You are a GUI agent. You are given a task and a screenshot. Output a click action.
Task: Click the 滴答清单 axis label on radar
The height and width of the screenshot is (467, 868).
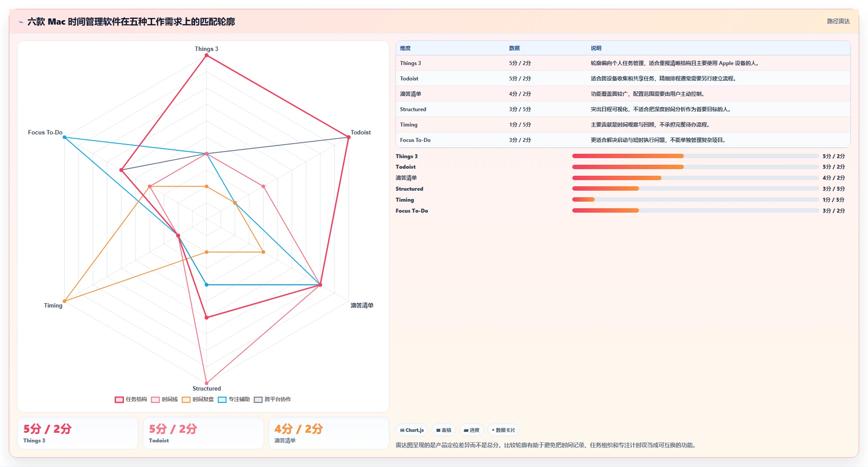point(362,305)
